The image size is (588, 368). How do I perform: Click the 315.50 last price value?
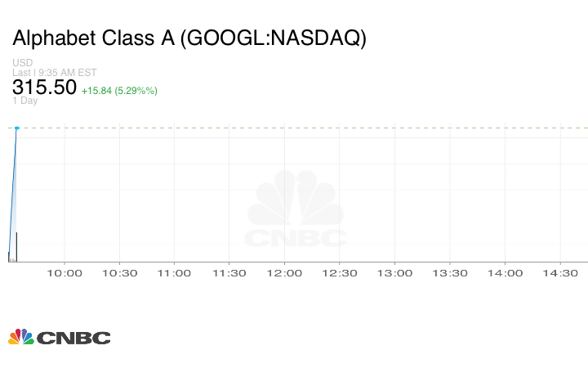coord(44,88)
